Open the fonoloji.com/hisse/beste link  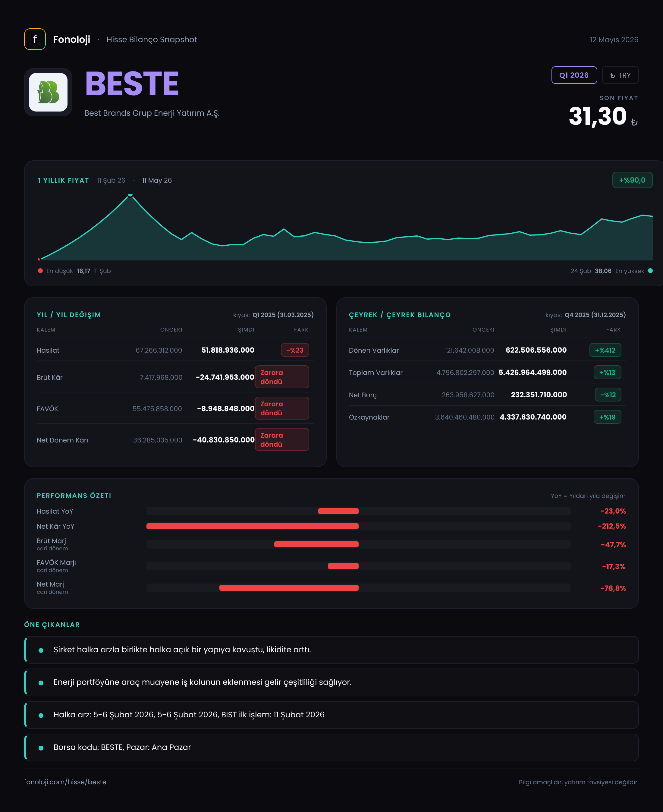pos(65,782)
